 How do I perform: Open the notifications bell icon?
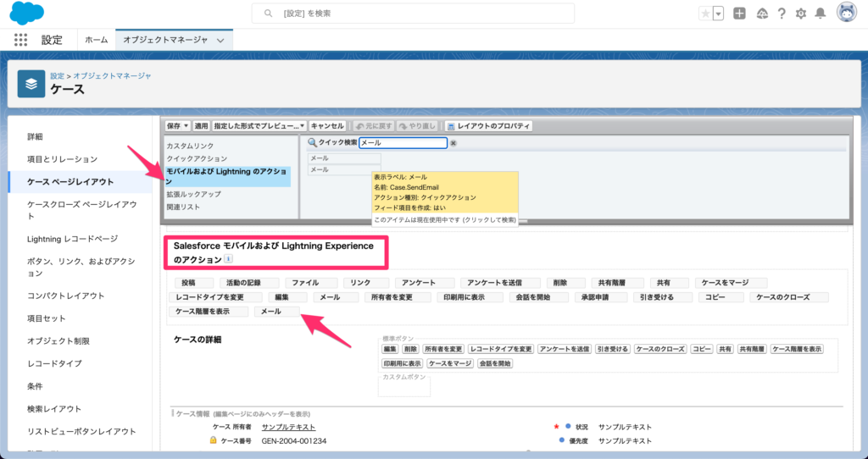coord(821,14)
